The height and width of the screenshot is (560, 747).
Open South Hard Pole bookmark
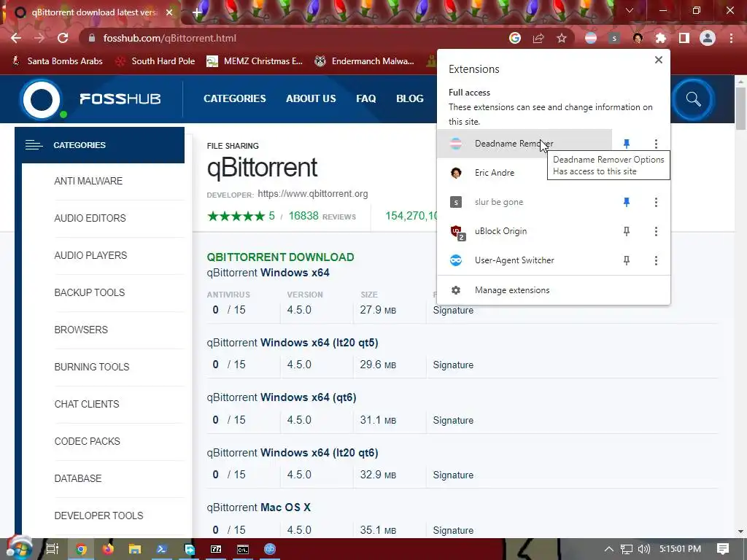pyautogui.click(x=156, y=61)
